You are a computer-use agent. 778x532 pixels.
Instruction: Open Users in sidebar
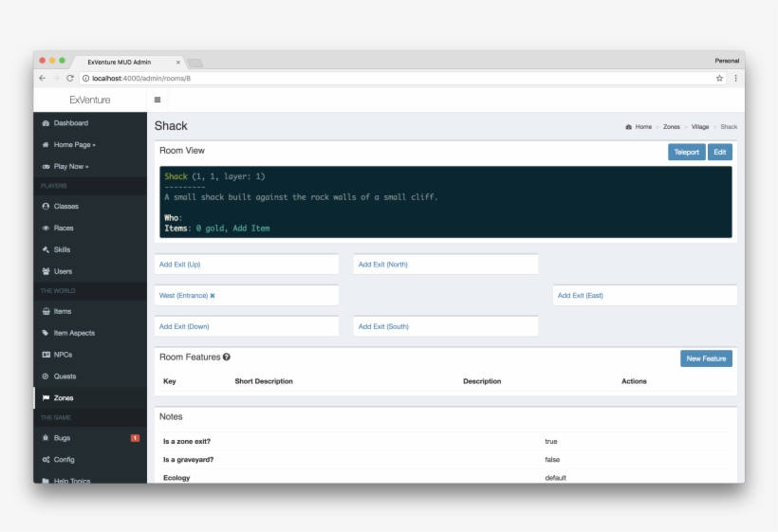click(90, 271)
